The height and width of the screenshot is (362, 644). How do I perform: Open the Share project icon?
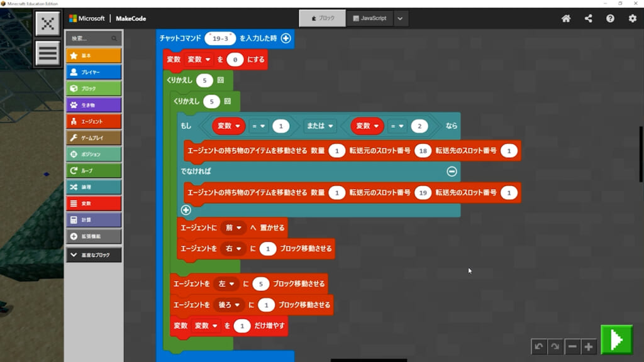(x=589, y=18)
